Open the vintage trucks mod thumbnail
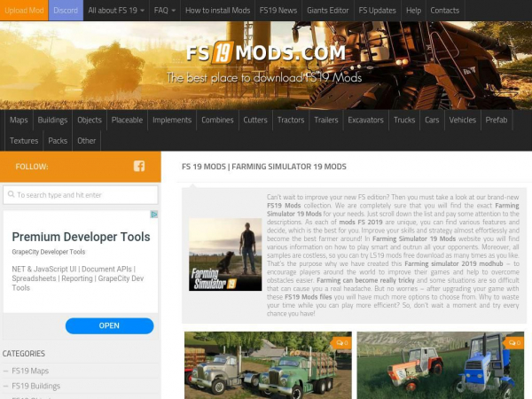The image size is (532, 399). [268, 365]
